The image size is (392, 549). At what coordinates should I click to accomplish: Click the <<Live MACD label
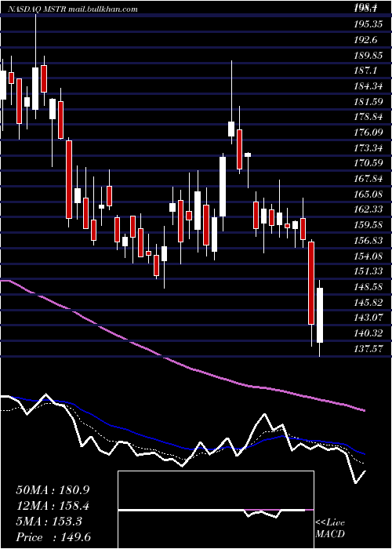(330, 529)
